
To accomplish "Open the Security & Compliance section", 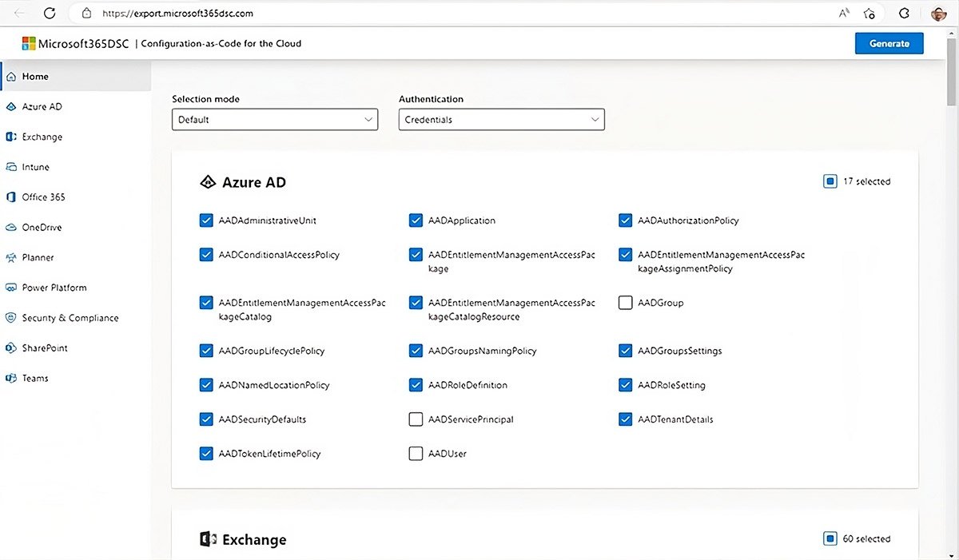I will pos(70,318).
